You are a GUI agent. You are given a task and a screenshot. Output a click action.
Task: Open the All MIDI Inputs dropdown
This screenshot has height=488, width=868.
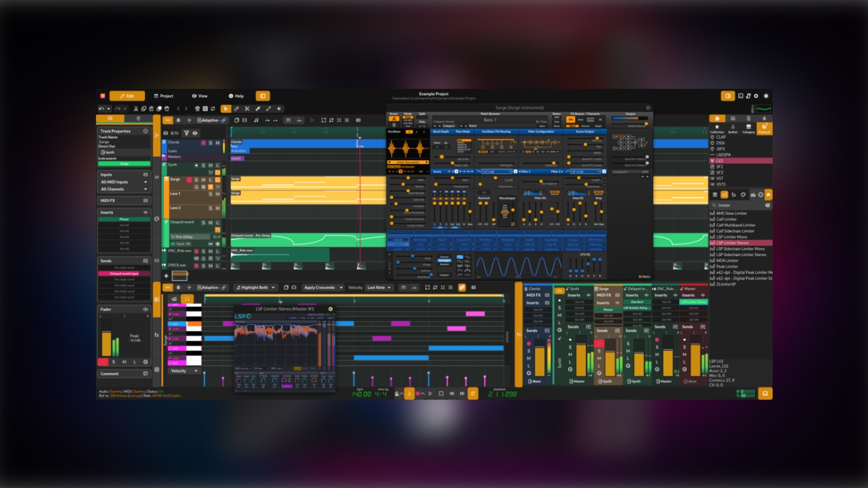(x=125, y=182)
